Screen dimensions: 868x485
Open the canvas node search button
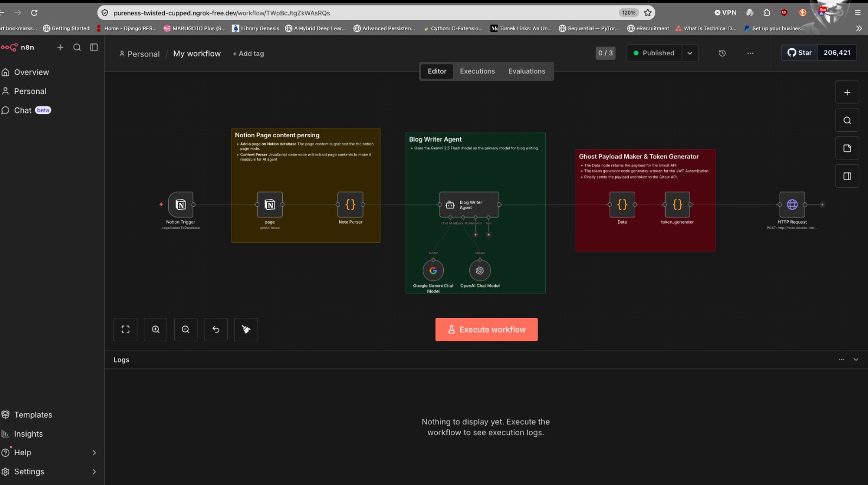click(x=847, y=120)
